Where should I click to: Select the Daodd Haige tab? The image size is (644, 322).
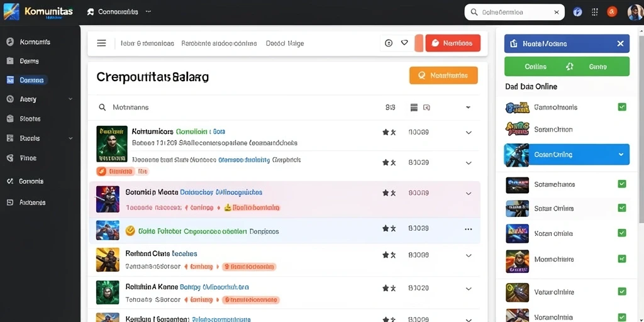(285, 43)
